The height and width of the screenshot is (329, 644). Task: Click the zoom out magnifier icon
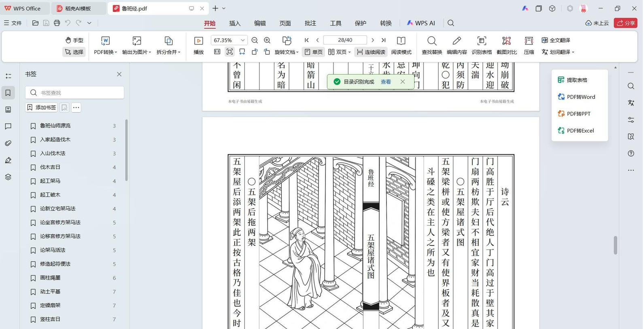(255, 40)
